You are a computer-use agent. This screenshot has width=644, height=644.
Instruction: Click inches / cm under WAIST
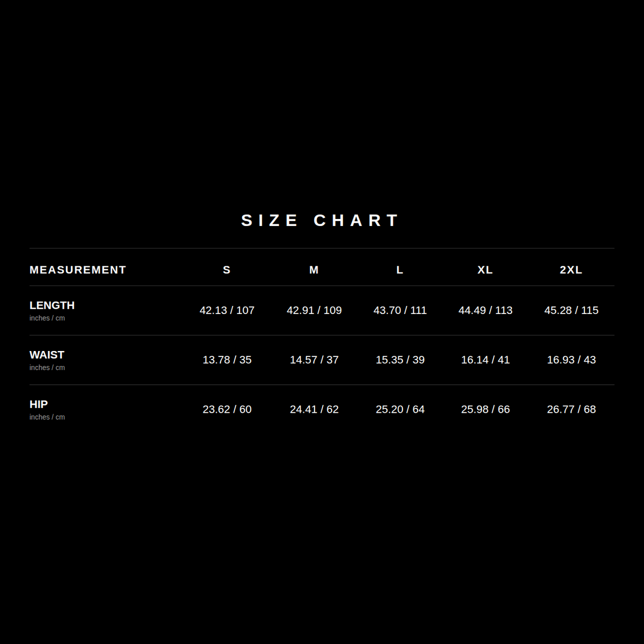[x=47, y=368]
